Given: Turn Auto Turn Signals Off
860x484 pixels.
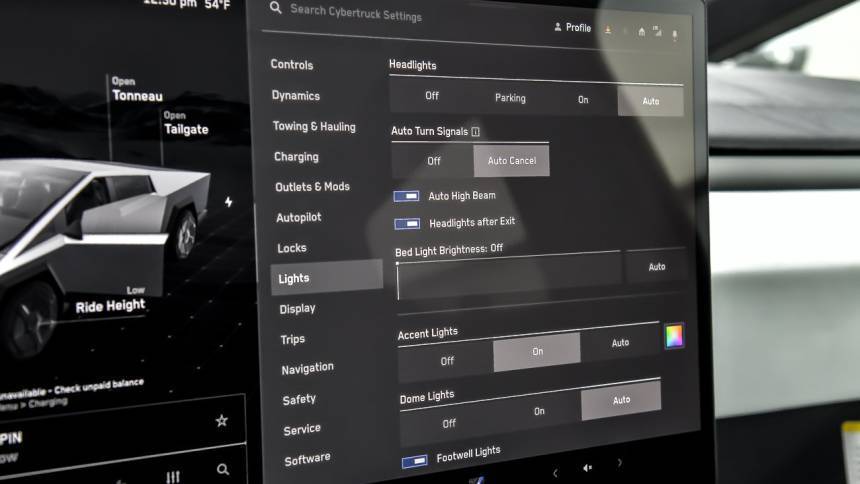Looking at the screenshot, I should (433, 161).
